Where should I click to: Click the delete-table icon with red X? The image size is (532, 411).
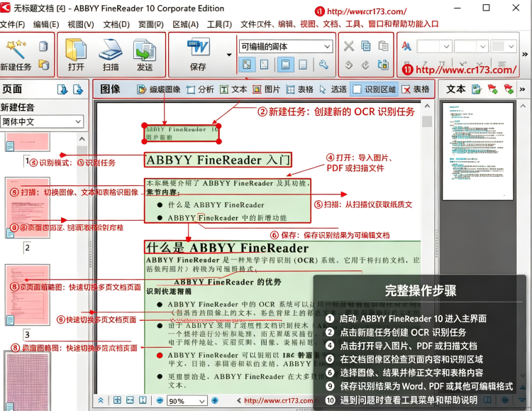click(406, 89)
